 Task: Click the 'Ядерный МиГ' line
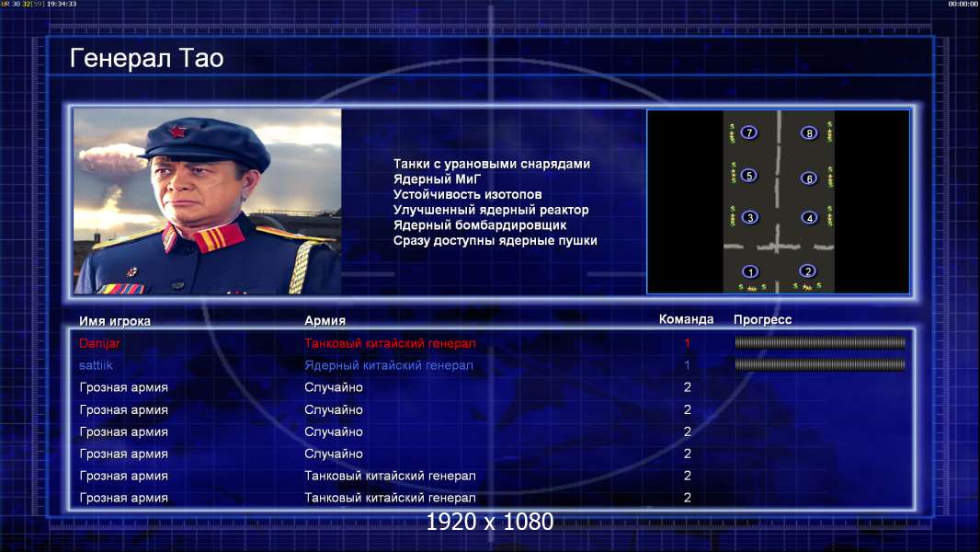click(x=438, y=178)
